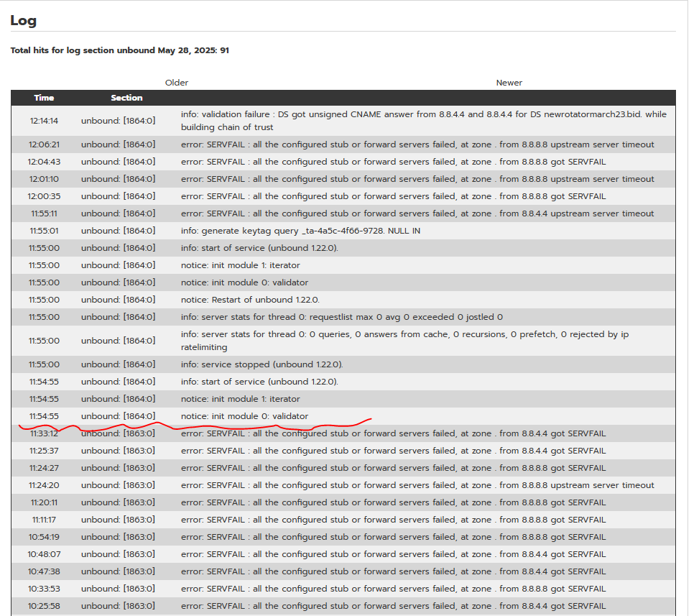Open the Newer log entries link
The height and width of the screenshot is (616, 699).
509,83
